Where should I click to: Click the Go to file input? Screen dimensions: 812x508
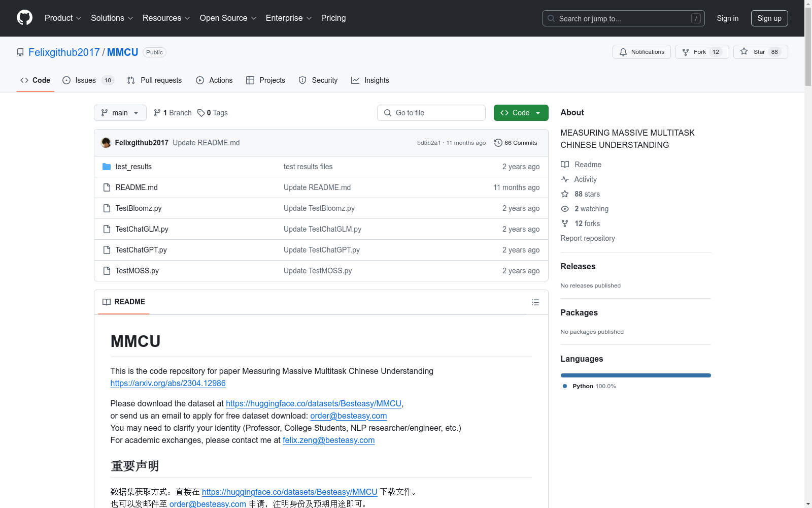click(431, 113)
